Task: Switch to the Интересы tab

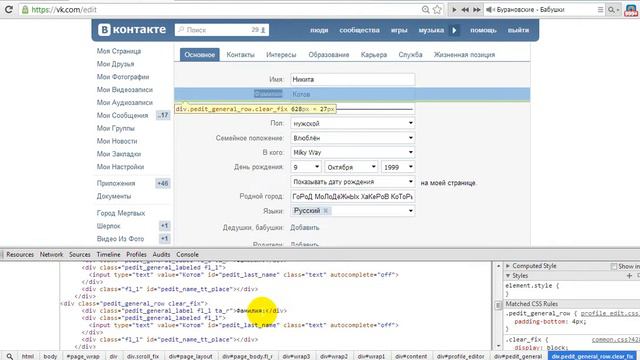Action: click(281, 55)
